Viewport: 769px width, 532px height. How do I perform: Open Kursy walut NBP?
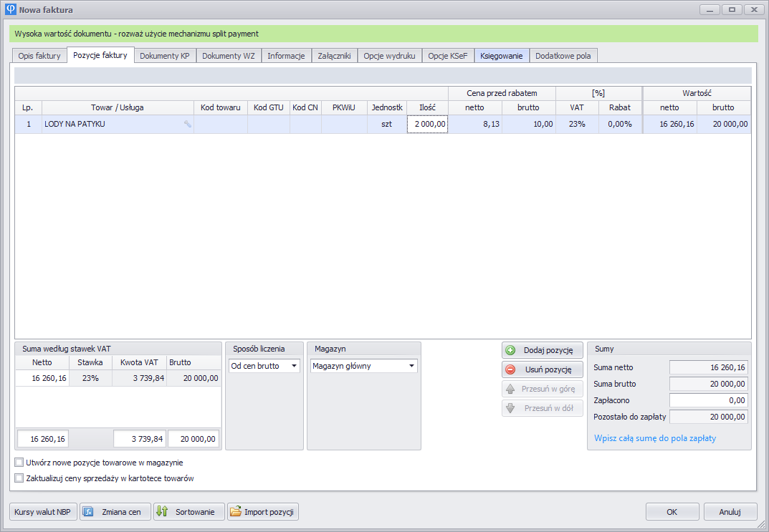coord(42,512)
